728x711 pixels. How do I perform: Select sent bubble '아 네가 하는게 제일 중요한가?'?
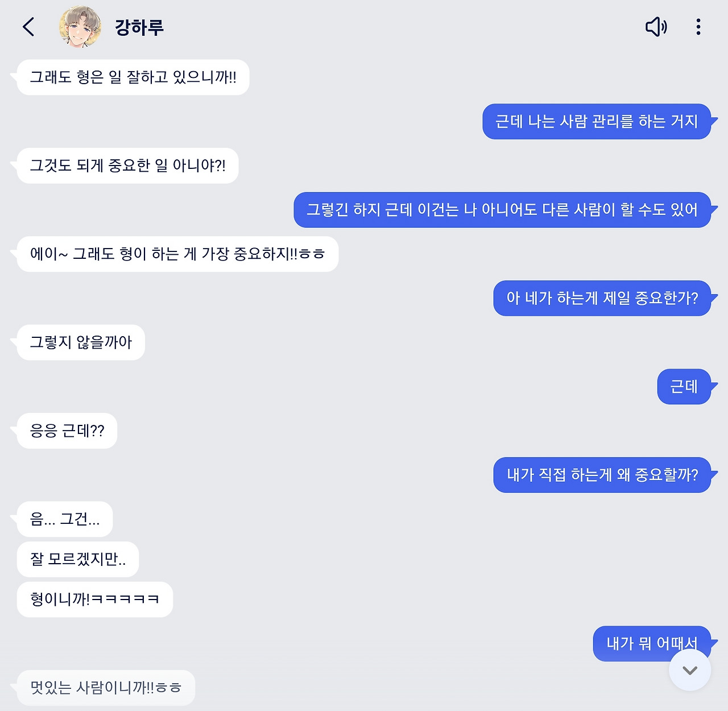(x=602, y=298)
